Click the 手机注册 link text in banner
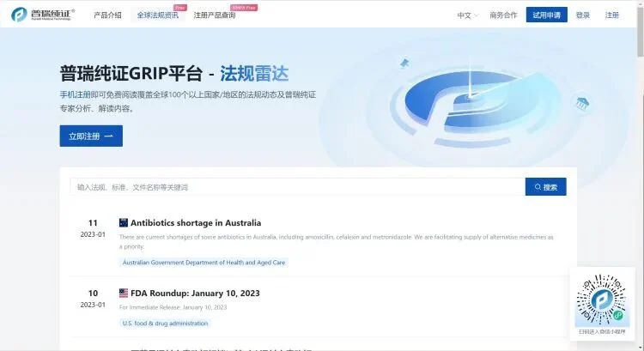 click(x=76, y=95)
